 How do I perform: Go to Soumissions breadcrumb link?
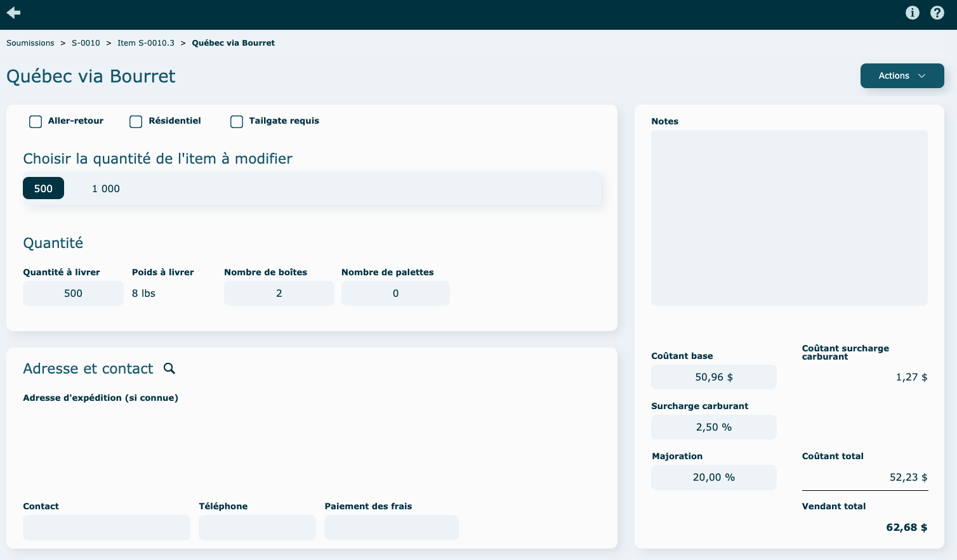click(x=30, y=43)
